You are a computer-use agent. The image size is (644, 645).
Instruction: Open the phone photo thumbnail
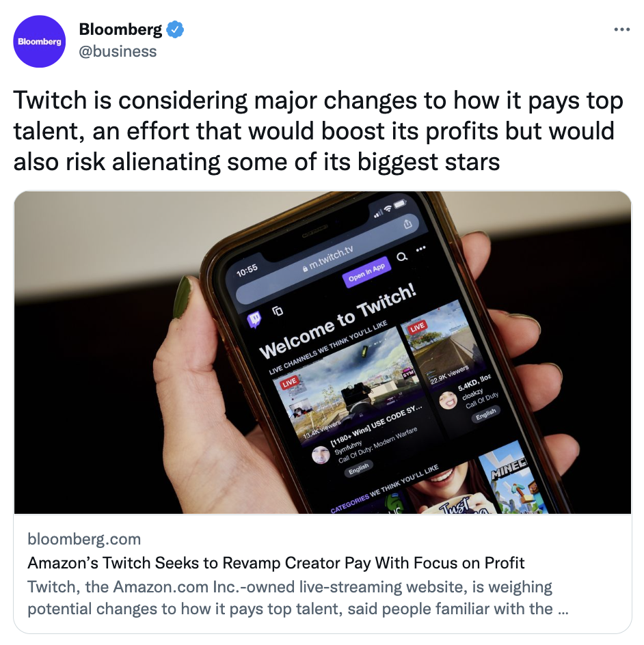point(323,352)
